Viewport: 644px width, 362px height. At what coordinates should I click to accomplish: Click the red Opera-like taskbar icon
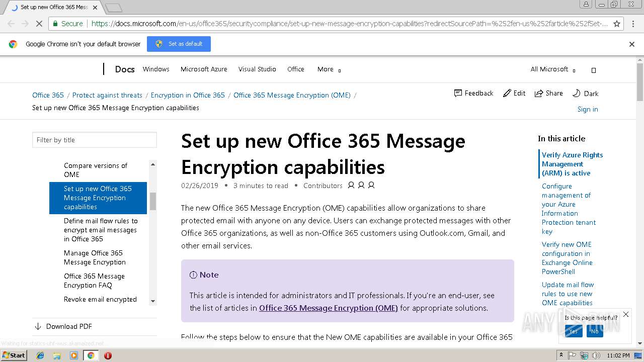pos(108,355)
